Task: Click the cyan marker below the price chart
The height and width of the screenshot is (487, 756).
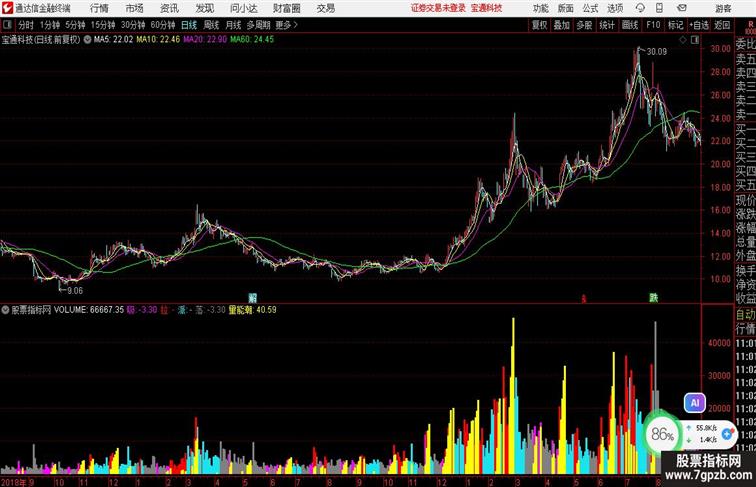Action: tap(252, 298)
